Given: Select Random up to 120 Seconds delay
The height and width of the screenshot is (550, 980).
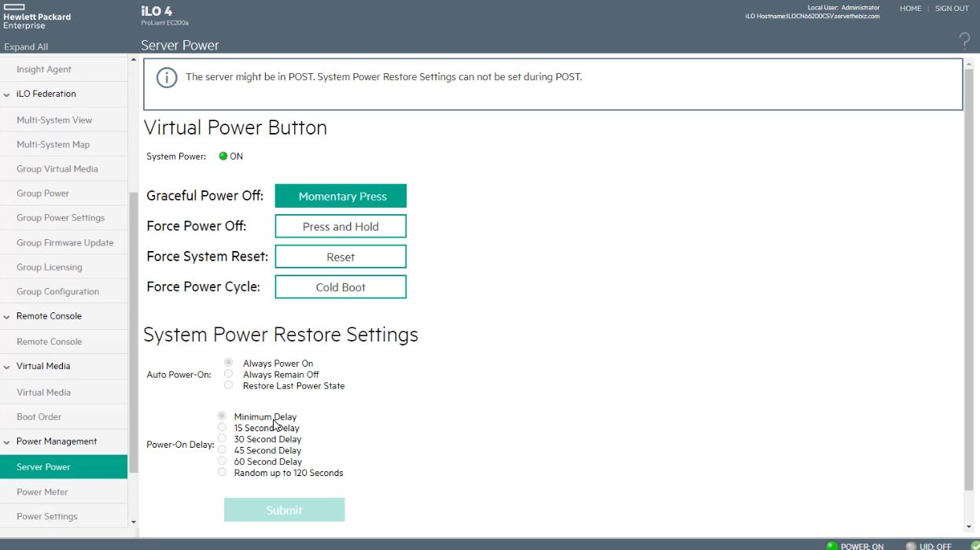Looking at the screenshot, I should (x=222, y=473).
